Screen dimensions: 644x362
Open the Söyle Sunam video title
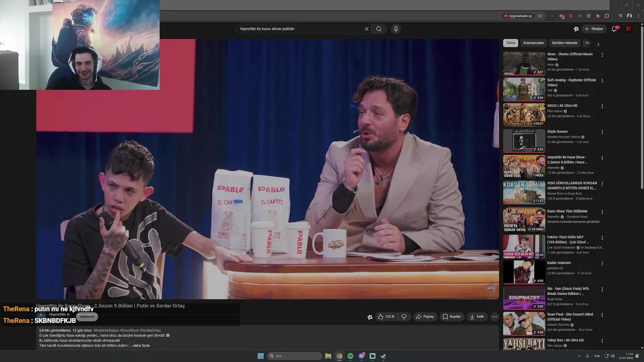click(x=557, y=132)
